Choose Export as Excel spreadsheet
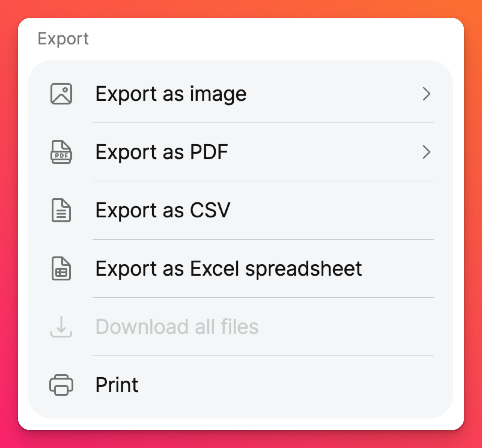Screen dimensions: 482x448 tap(228, 268)
